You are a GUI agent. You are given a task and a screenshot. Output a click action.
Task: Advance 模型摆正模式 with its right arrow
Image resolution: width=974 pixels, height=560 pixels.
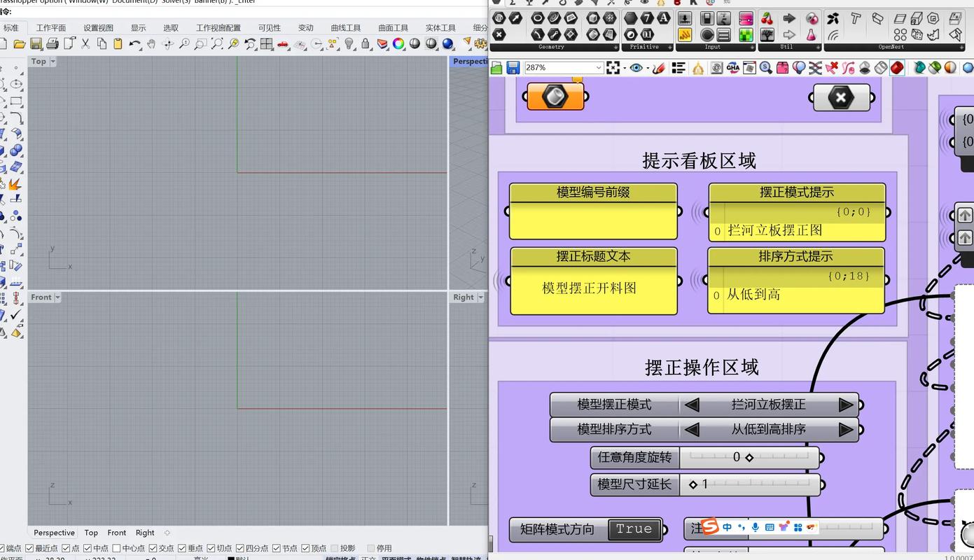[x=845, y=404]
